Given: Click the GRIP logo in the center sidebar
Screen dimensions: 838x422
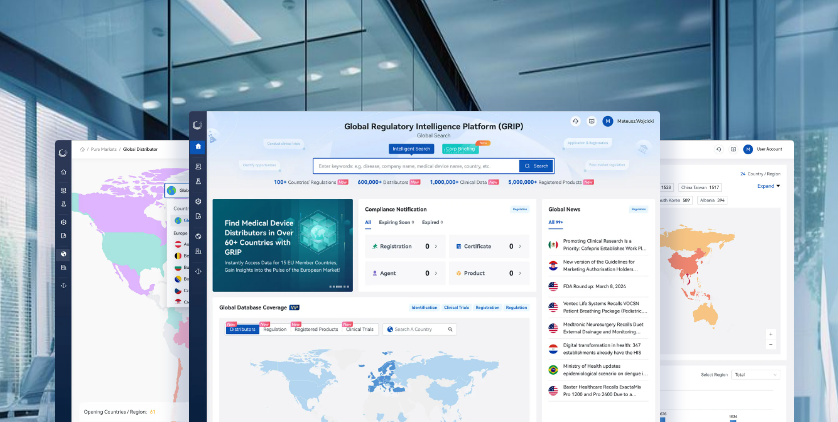Looking at the screenshot, I should click(198, 125).
